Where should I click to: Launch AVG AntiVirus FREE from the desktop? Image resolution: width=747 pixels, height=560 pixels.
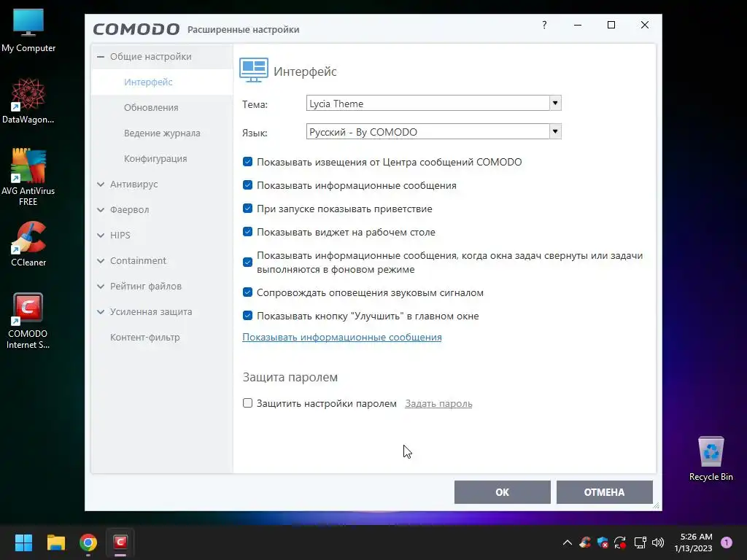click(28, 176)
